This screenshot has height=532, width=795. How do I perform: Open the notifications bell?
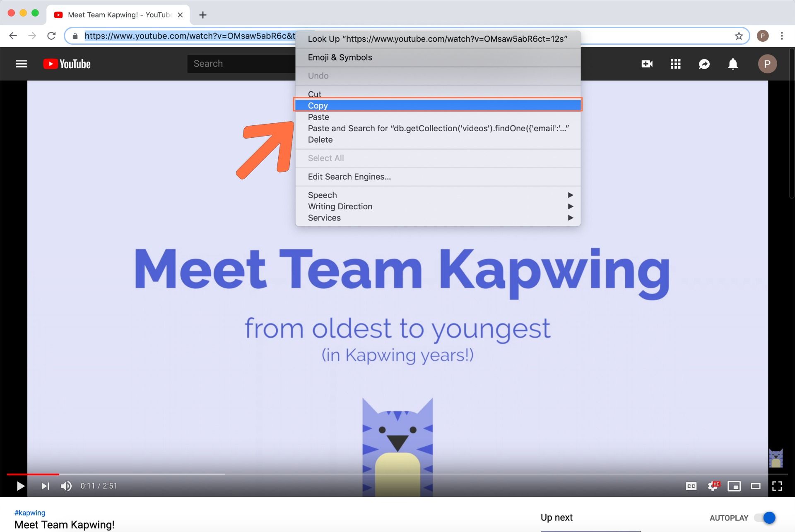coord(733,64)
